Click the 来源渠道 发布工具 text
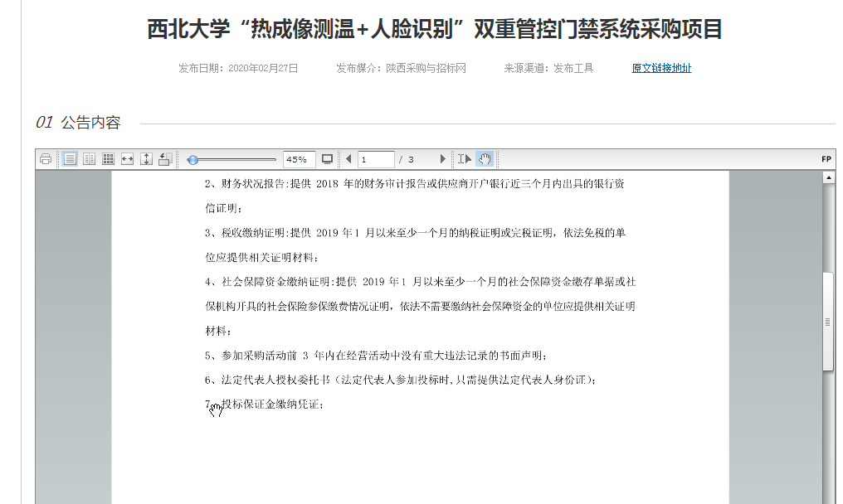Screen dimensions: 843x504 (548, 68)
